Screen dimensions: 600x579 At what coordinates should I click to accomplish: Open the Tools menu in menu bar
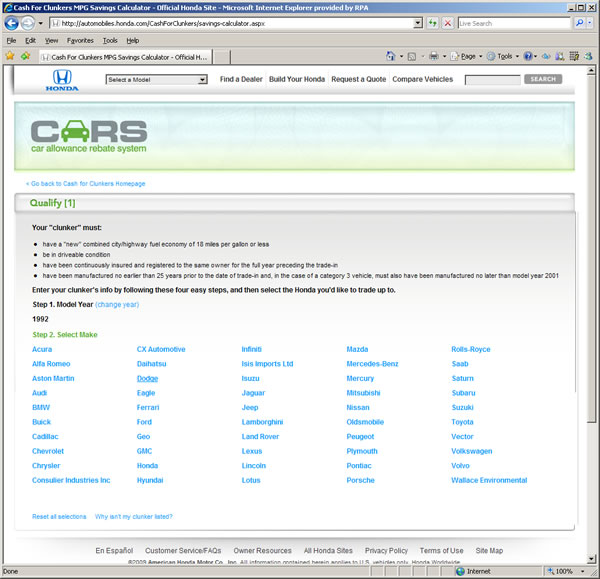click(x=110, y=40)
